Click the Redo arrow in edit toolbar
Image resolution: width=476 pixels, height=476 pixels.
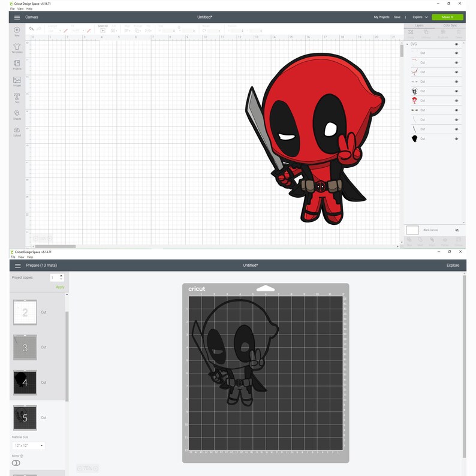point(39,29)
